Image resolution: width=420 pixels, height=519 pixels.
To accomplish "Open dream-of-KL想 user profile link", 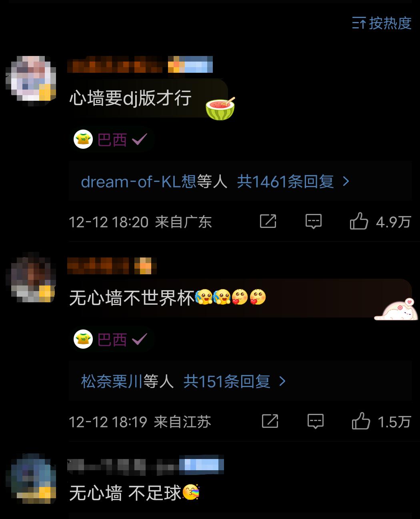I will coord(138,182).
